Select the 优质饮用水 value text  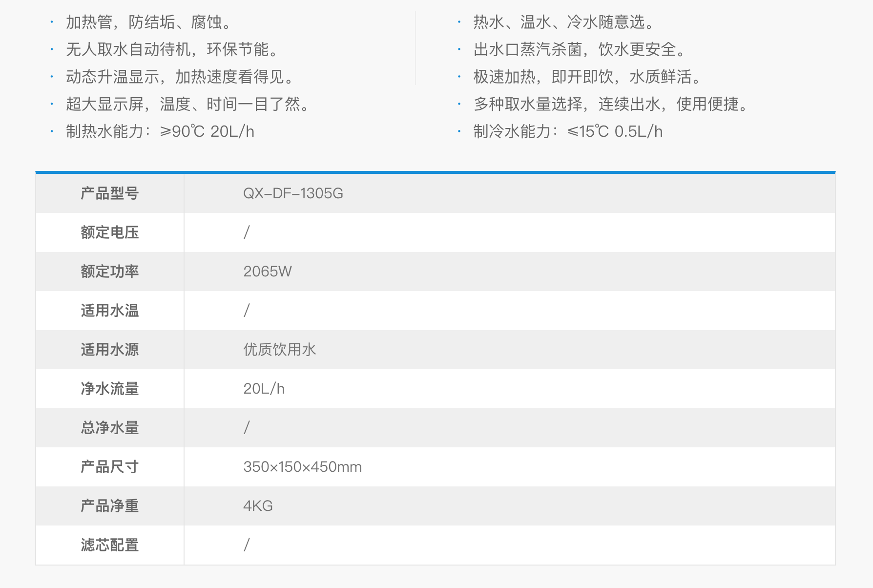[279, 350]
